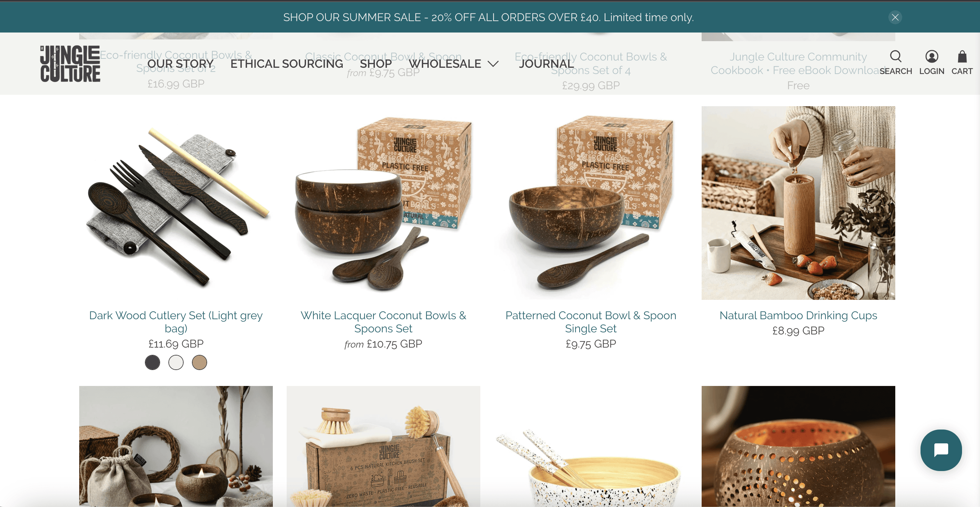Open the Our Story page
This screenshot has width=980, height=507.
[180, 64]
